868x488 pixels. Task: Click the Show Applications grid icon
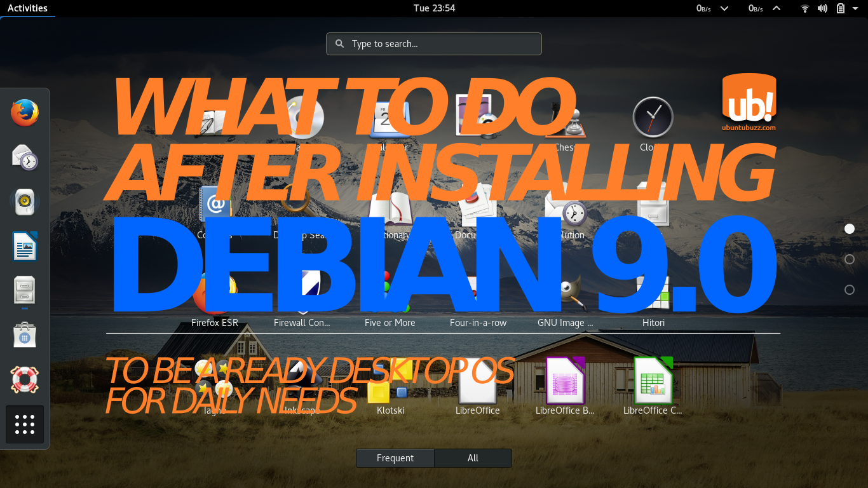tap(24, 424)
